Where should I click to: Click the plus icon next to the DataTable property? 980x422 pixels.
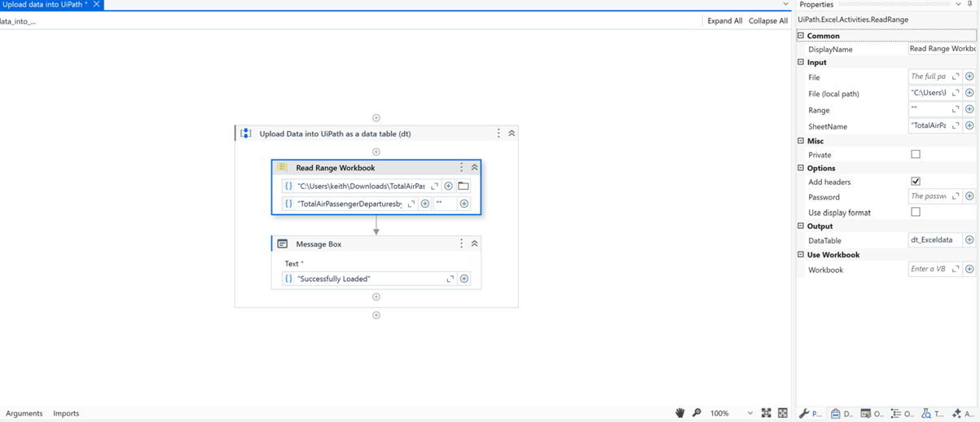click(969, 240)
